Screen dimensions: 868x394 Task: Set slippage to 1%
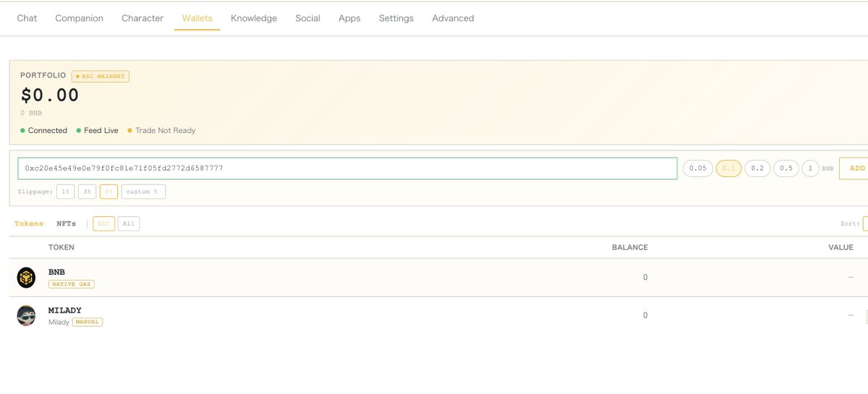[65, 192]
